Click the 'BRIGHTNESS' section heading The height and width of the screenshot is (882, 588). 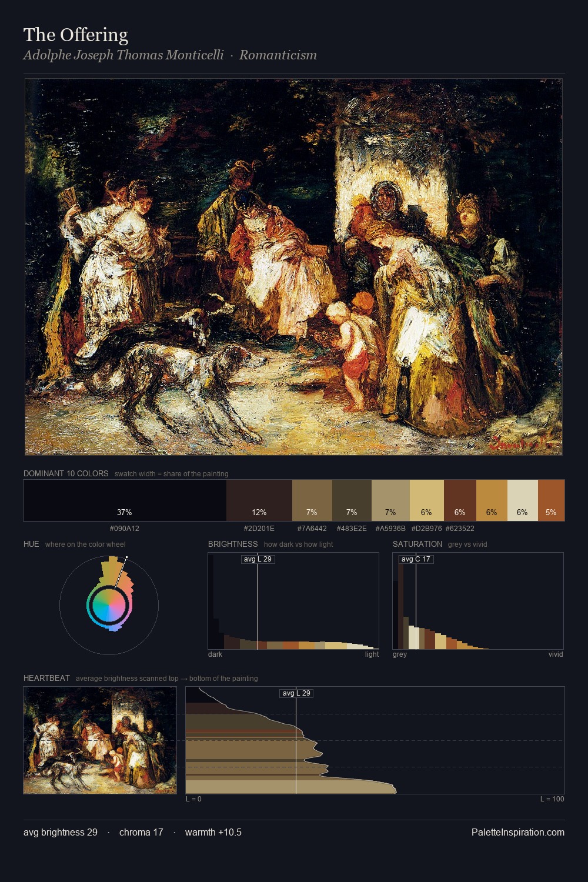click(233, 544)
